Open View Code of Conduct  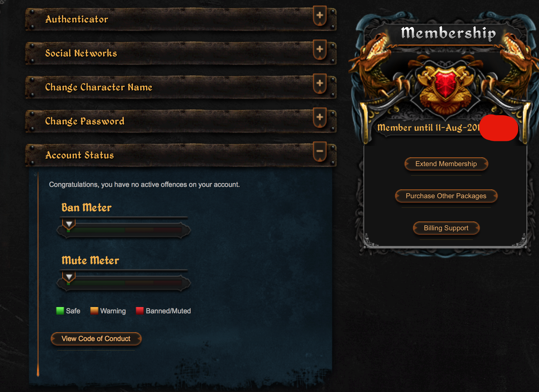click(96, 339)
